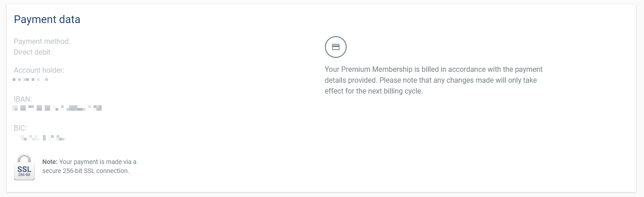The width and height of the screenshot is (644, 197).
Task: Click the 'effect for the next billing cycle' line
Action: (373, 91)
